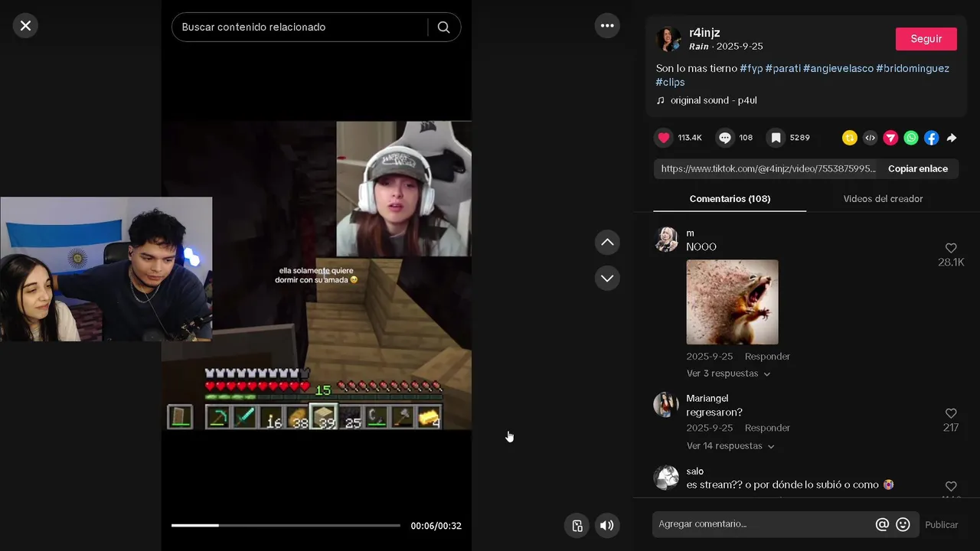Open more share options arrow
This screenshot has width=980, height=551.
[x=952, y=138]
